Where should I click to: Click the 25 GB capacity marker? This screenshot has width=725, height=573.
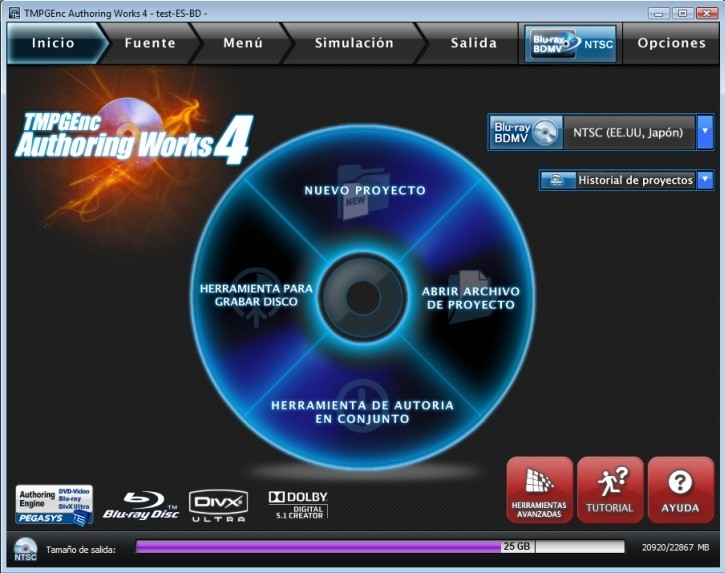[x=516, y=546]
